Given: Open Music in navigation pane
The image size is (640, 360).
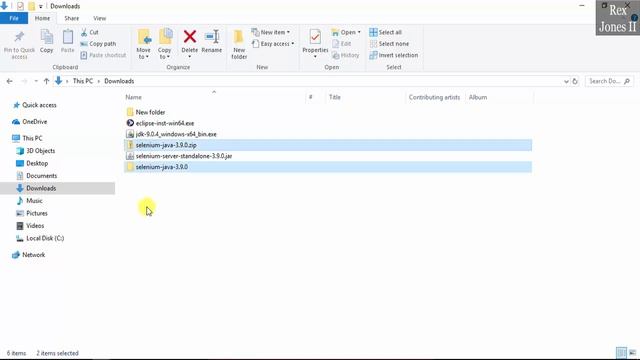Looking at the screenshot, I should [34, 201].
